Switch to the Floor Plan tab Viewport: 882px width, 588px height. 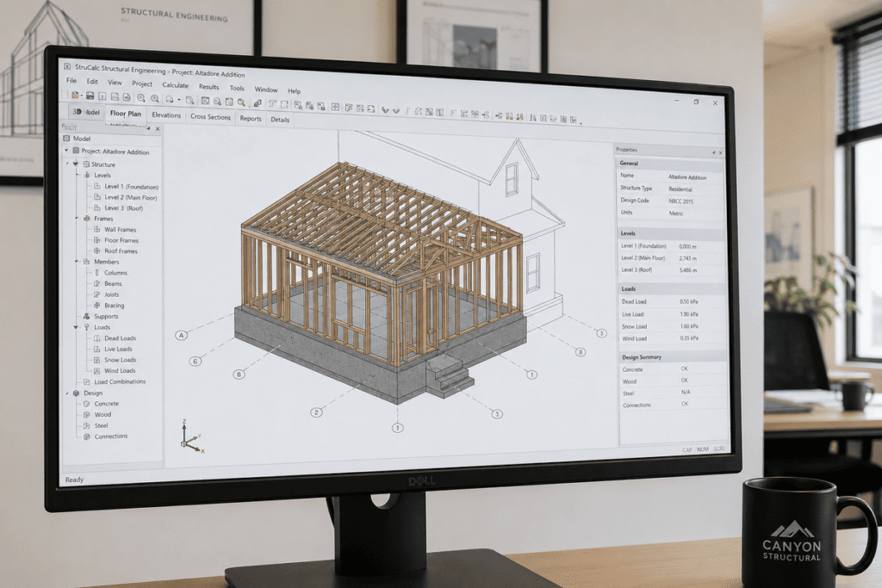[x=126, y=114]
